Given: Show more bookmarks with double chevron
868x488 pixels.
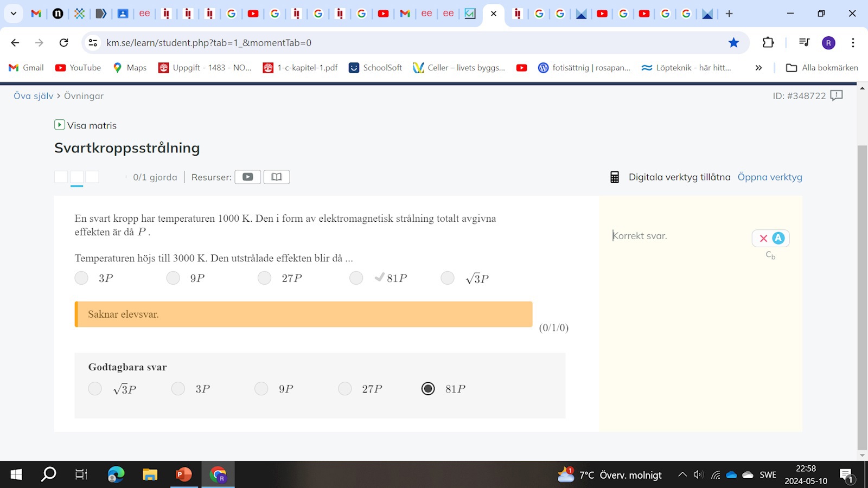Looking at the screenshot, I should [x=758, y=68].
